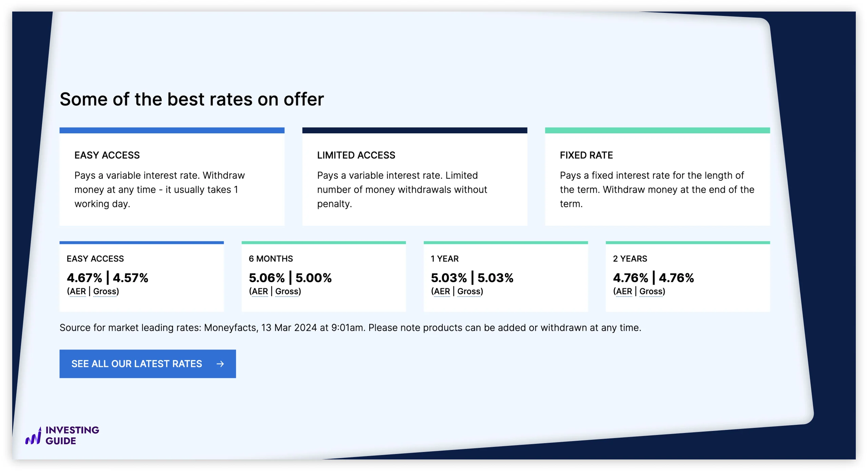Select the Limited Access description card
This screenshot has width=868, height=472.
[415, 179]
